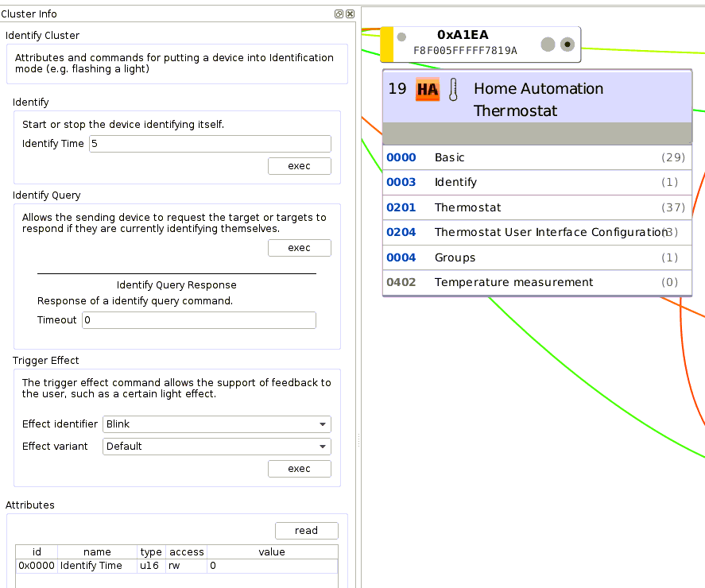The height and width of the screenshot is (588, 705).
Task: Execute the Identify command
Action: (x=300, y=166)
